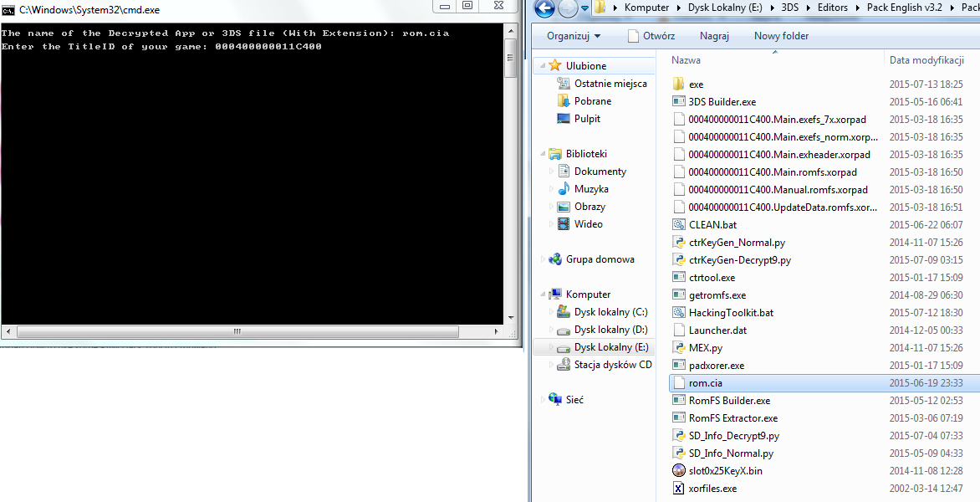This screenshot has width=980, height=502.
Task: Click the 3DS breadcrumb path segment
Action: [x=789, y=8]
